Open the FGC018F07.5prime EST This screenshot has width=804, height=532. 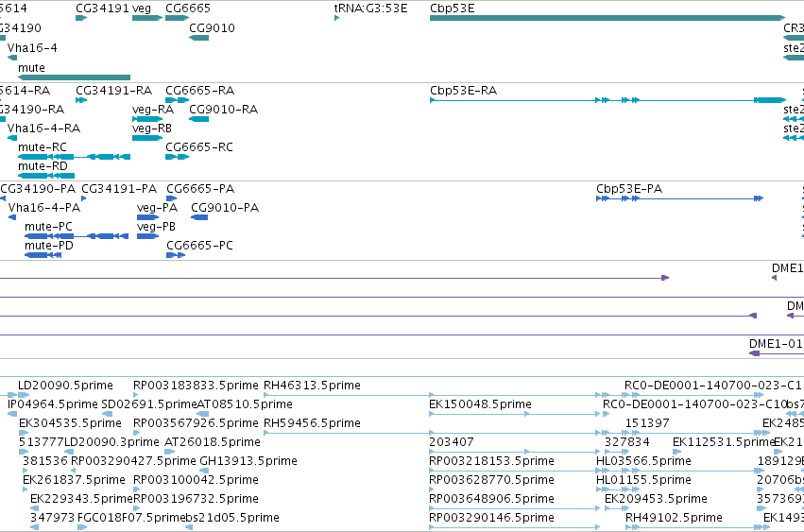point(82,527)
